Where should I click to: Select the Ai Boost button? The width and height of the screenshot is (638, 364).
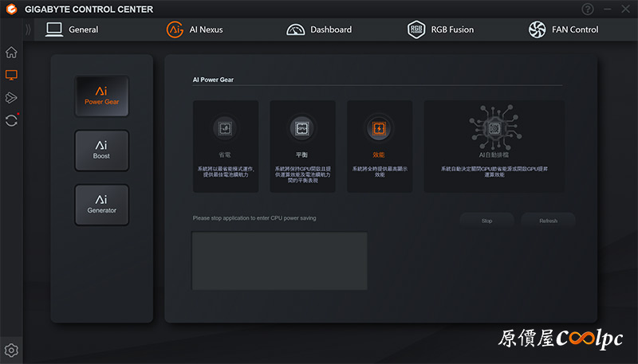102,151
